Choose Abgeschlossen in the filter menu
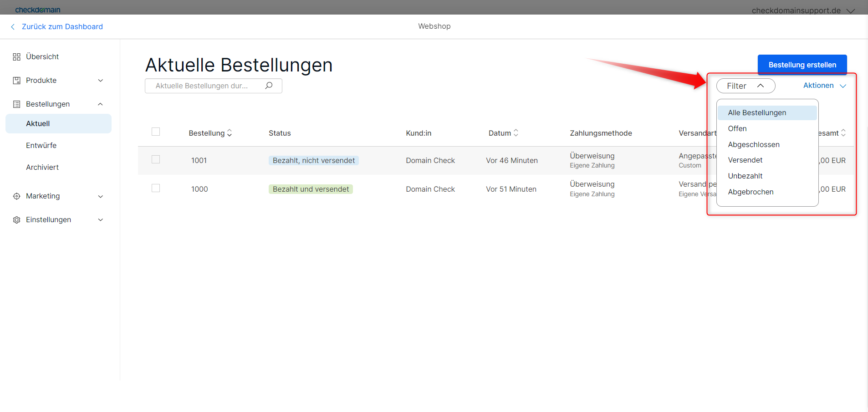 click(x=754, y=144)
